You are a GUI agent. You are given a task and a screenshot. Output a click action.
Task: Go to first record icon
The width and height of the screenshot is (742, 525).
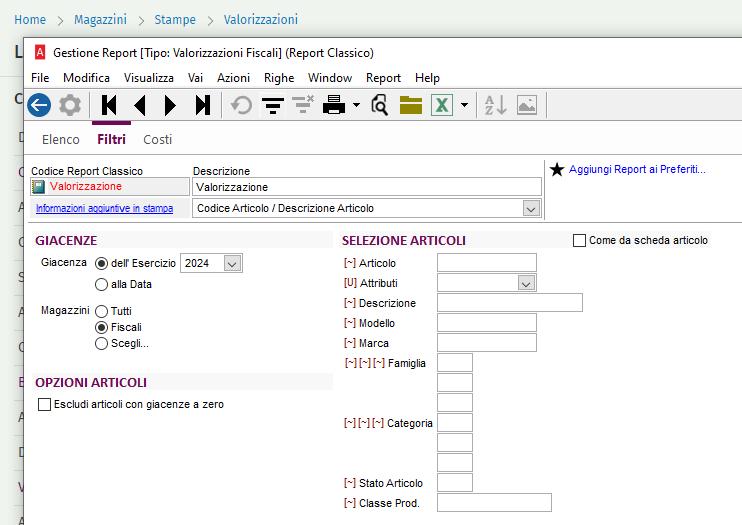[x=109, y=105]
